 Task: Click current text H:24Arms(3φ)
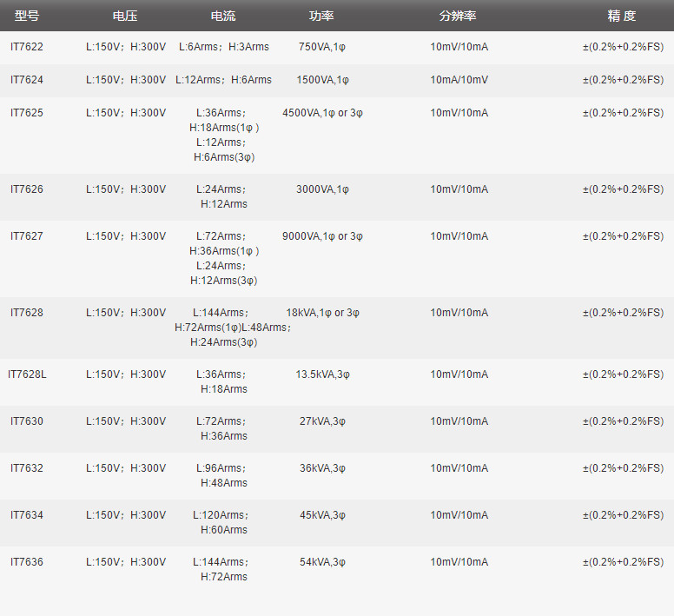coord(224,342)
